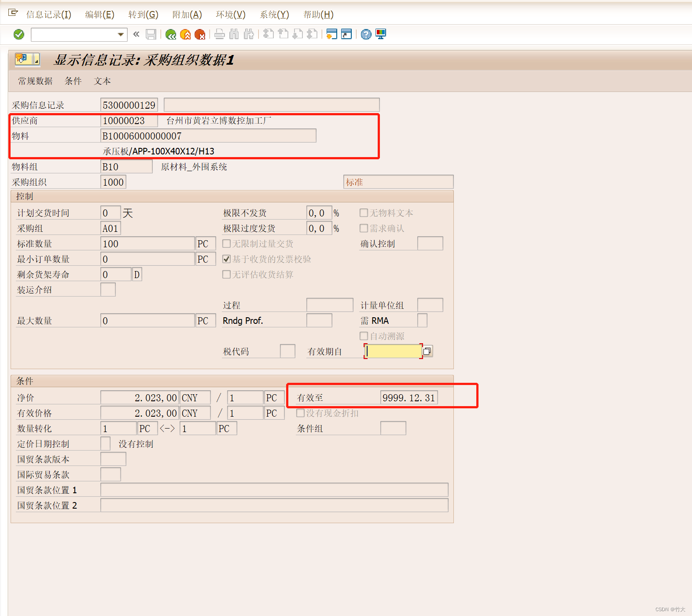Open Customize Local Layout monitor icon
This screenshot has width=692, height=616.
381,34
